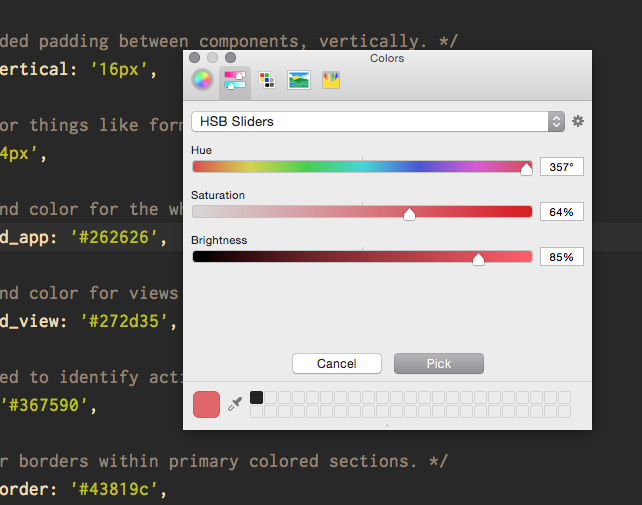The image size is (642, 505).
Task: Click the '#43819c' value in editor
Action: pos(114,489)
